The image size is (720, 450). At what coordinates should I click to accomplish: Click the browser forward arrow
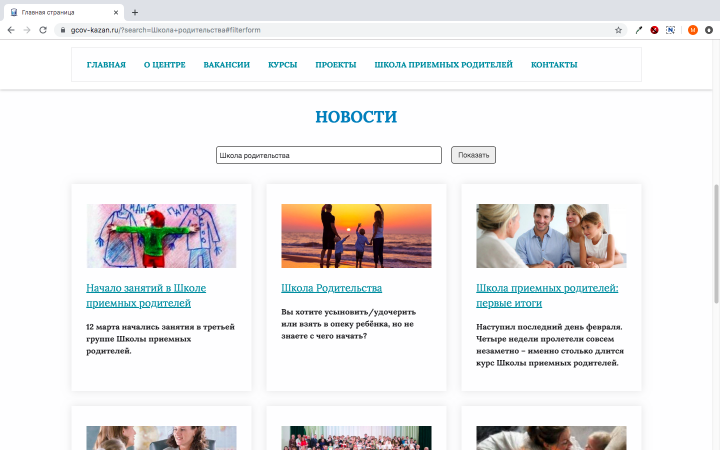click(x=27, y=30)
